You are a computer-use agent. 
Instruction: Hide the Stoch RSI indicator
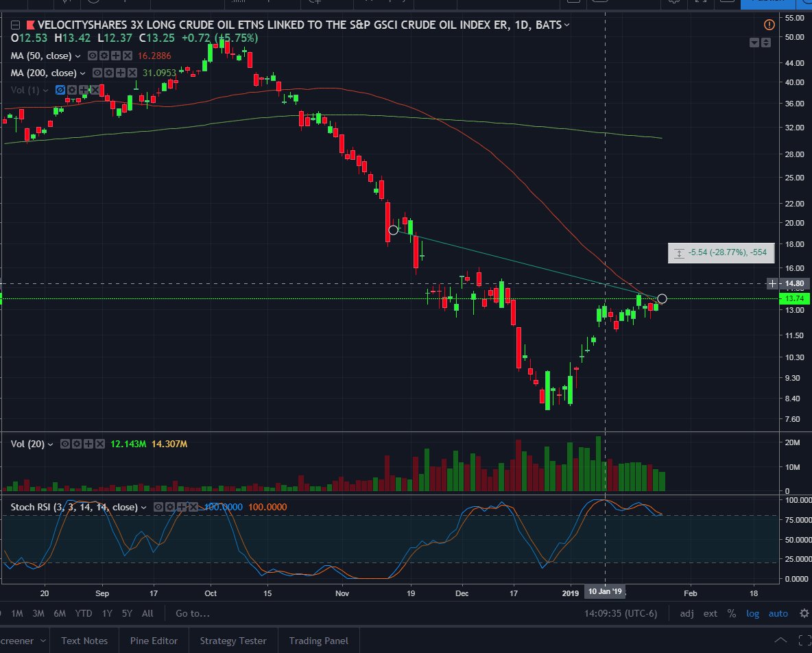pyautogui.click(x=158, y=507)
